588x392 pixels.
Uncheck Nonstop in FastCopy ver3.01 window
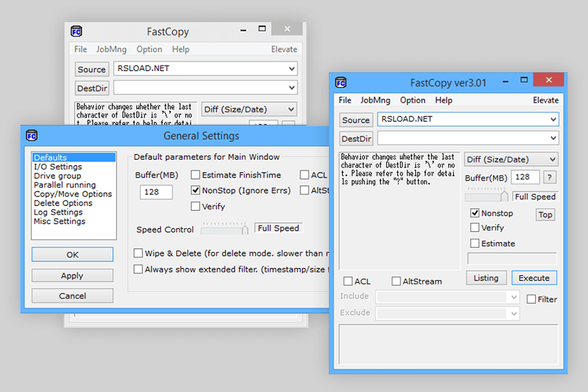click(475, 213)
